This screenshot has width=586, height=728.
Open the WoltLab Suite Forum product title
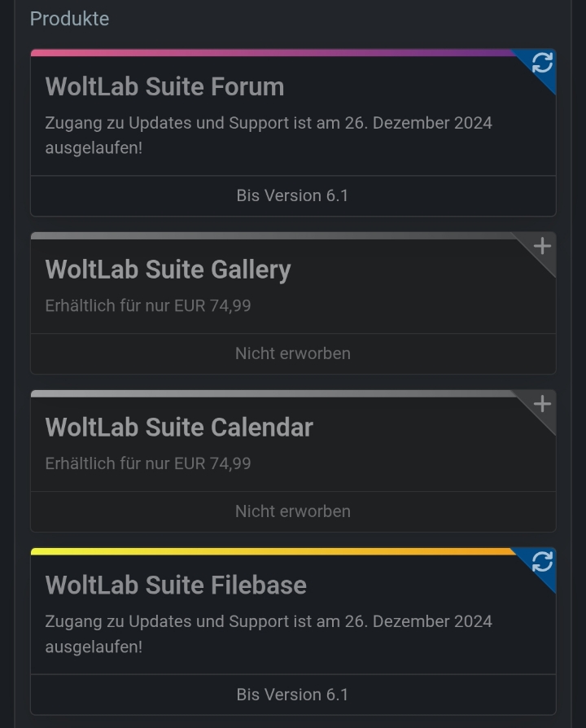point(164,86)
